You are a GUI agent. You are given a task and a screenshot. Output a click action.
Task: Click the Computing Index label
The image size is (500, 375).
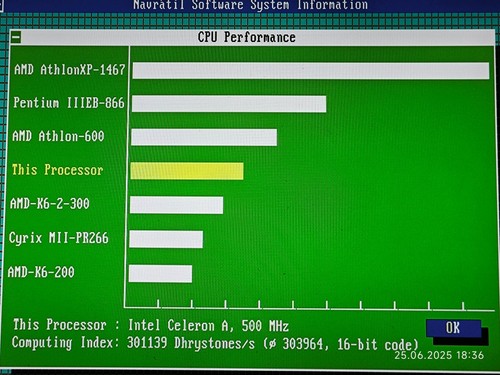point(65,342)
